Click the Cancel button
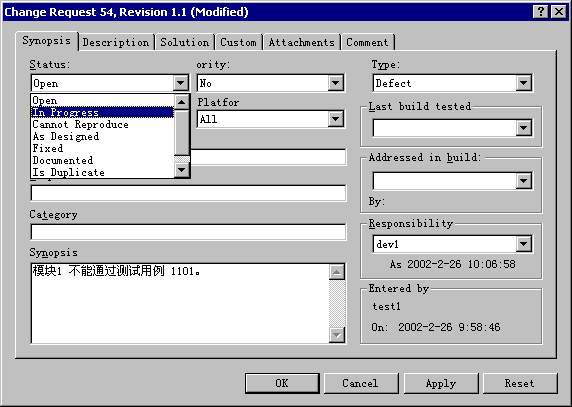This screenshot has height=407, width=572. [361, 383]
